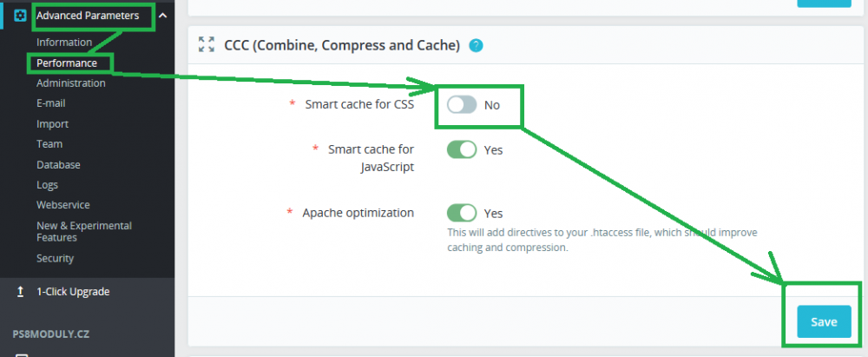Open the Database submenu item

[x=58, y=165]
